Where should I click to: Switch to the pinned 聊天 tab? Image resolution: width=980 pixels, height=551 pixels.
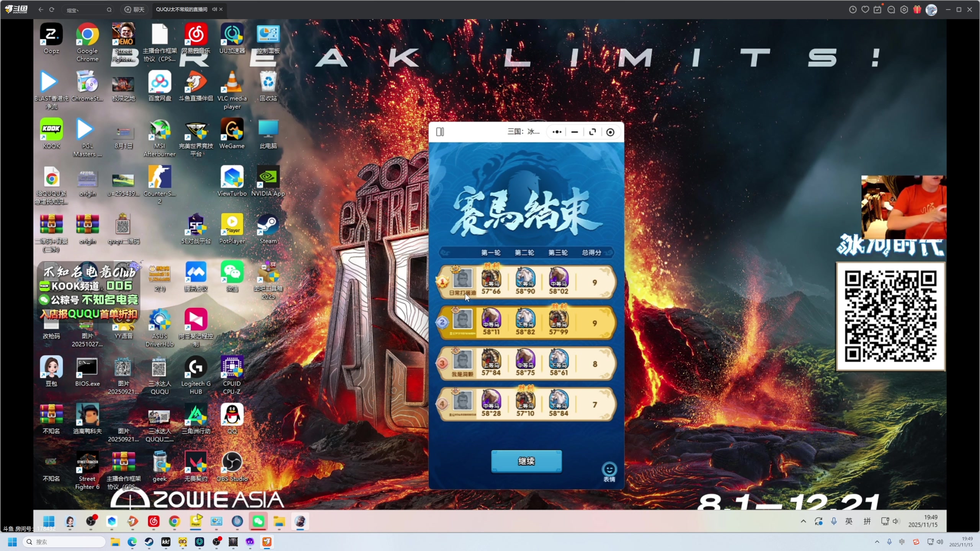(x=134, y=9)
